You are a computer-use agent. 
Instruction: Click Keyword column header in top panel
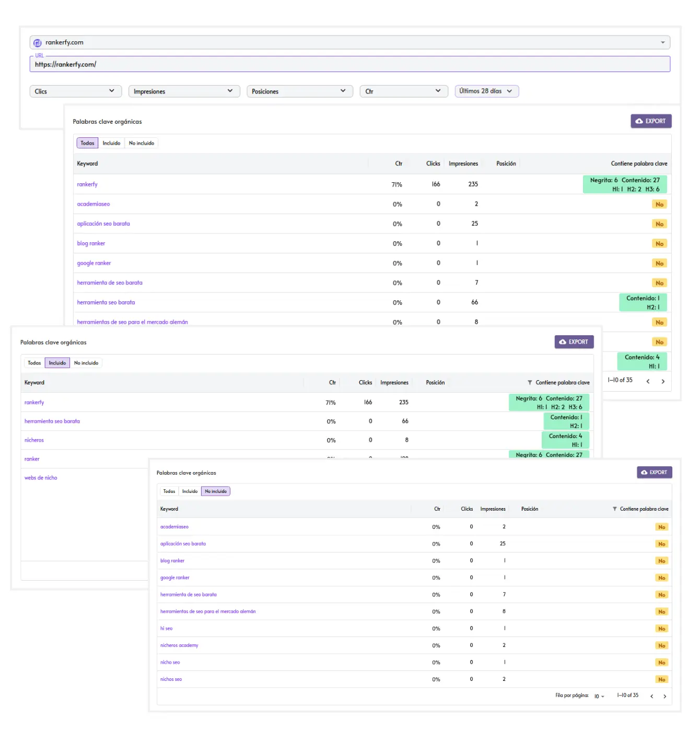tap(87, 163)
